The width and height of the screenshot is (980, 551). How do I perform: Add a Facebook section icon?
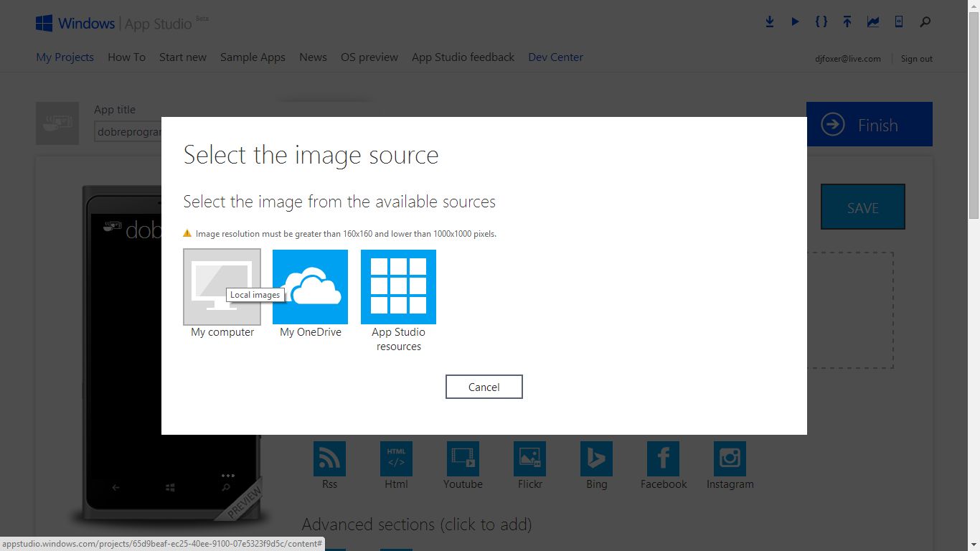663,458
